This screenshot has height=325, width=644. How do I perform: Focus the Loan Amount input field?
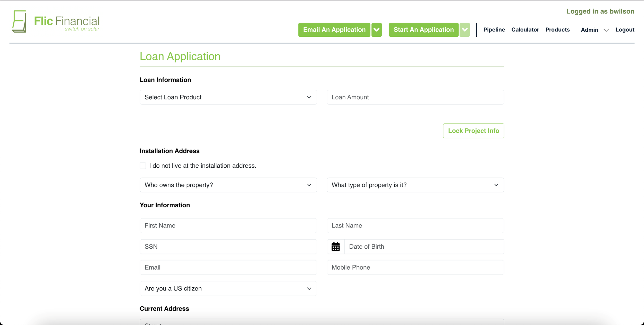coord(415,97)
